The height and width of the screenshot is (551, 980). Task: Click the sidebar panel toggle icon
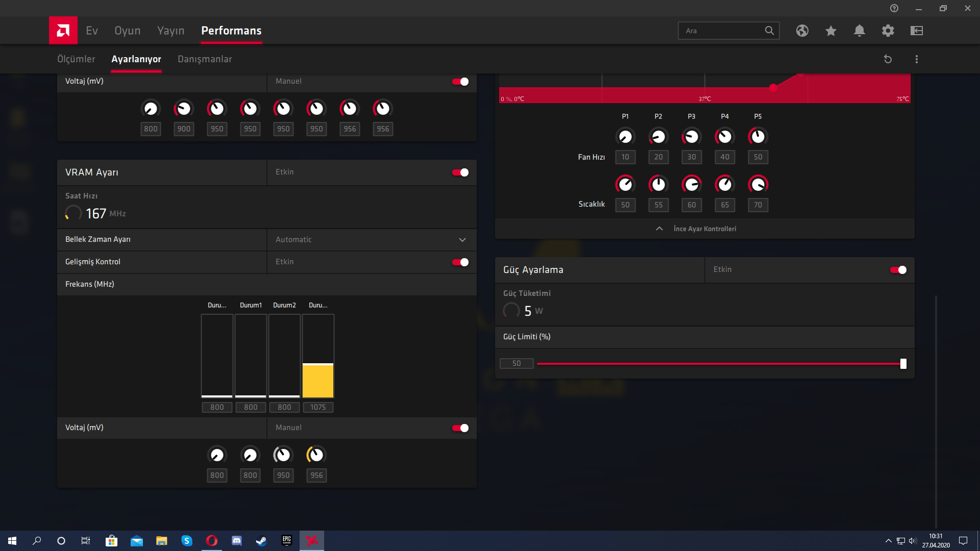coord(916,31)
